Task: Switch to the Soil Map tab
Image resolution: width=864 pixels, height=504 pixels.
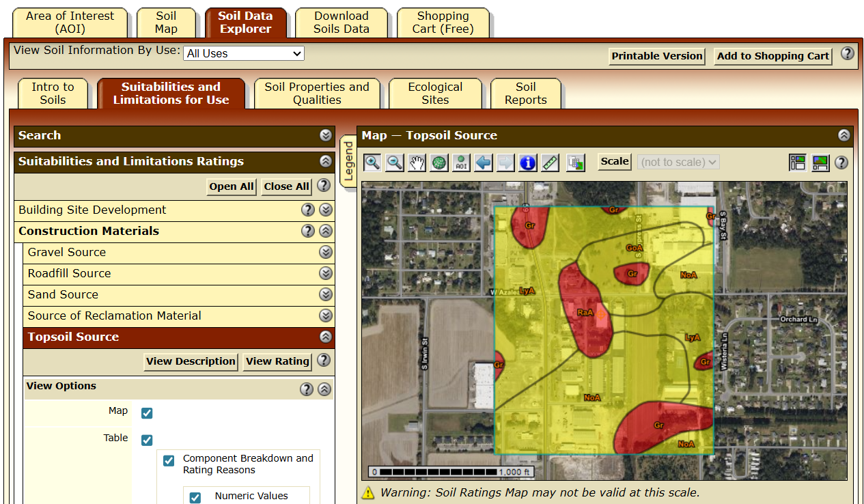Action: [x=166, y=23]
